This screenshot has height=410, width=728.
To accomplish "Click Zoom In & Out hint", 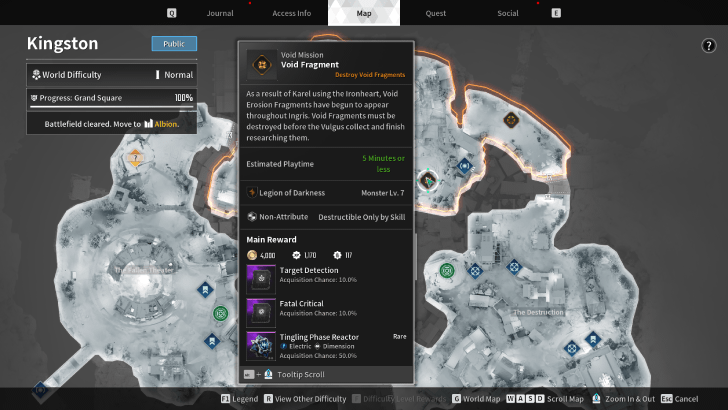I will [x=624, y=399].
